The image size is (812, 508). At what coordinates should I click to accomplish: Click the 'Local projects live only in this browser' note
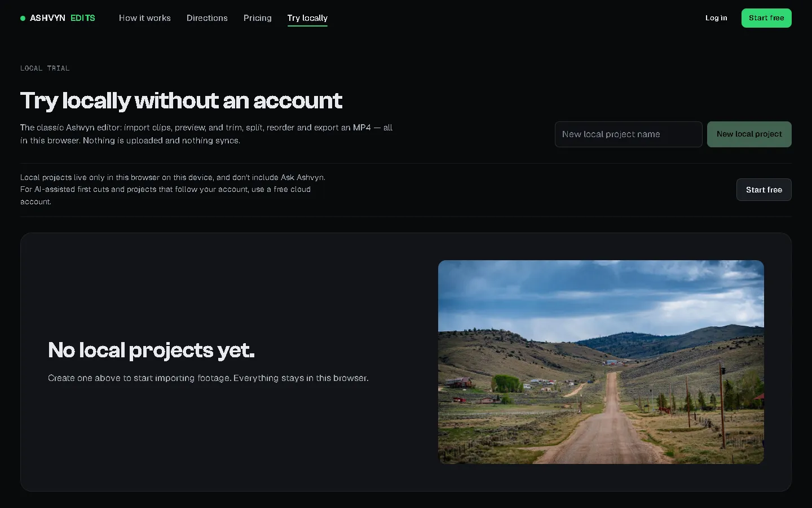[x=173, y=190]
